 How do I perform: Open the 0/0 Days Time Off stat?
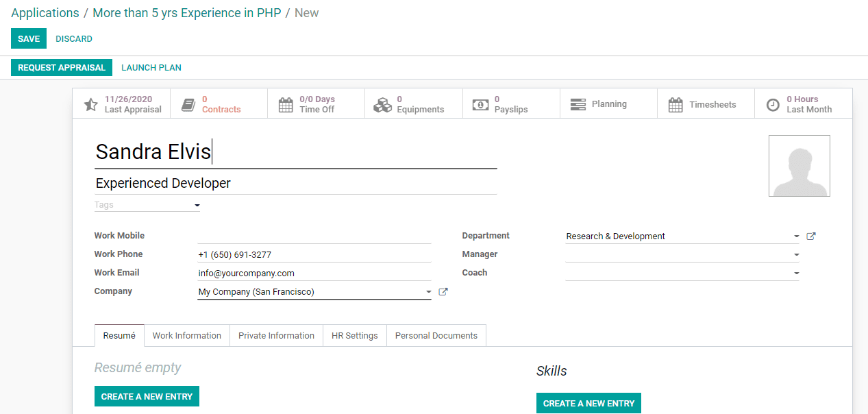[317, 104]
